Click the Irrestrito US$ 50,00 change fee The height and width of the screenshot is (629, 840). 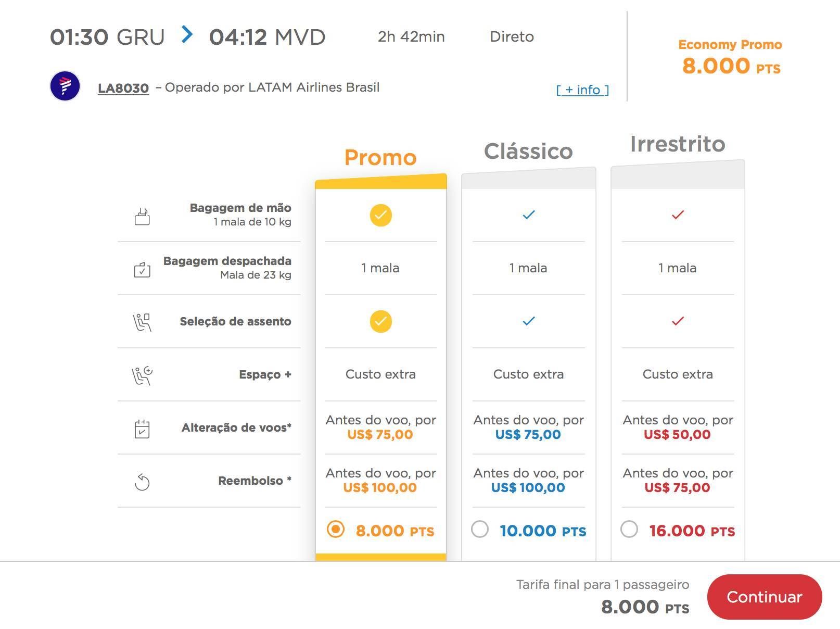coord(677,435)
